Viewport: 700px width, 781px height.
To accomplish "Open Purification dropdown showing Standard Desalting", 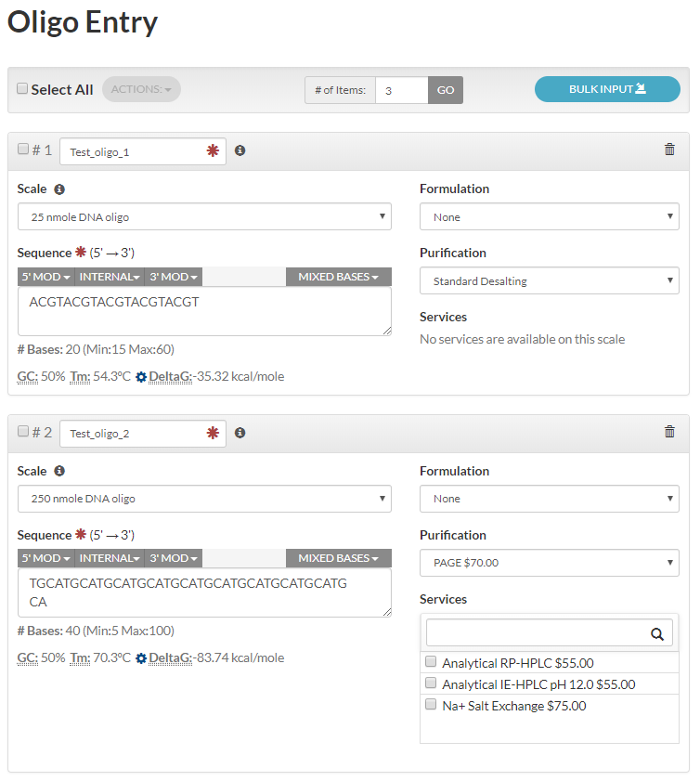I will tap(550, 281).
